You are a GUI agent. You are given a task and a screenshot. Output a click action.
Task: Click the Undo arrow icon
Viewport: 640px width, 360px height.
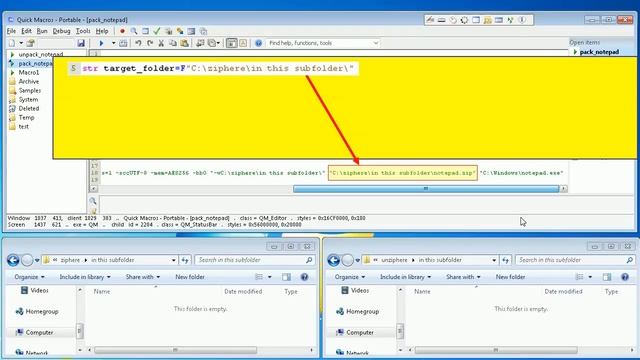pos(138,43)
